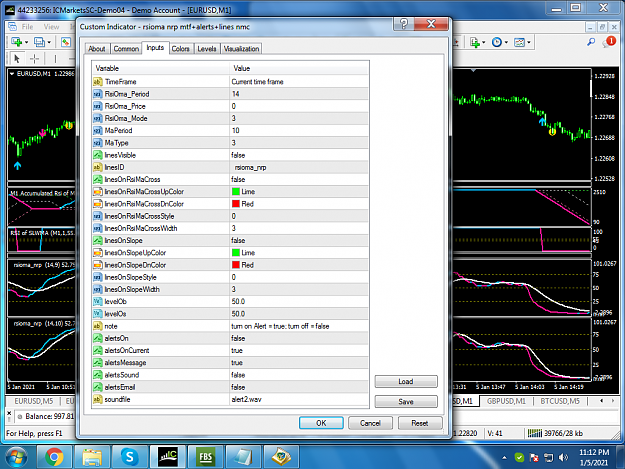Switch to the Common tab

(126, 49)
